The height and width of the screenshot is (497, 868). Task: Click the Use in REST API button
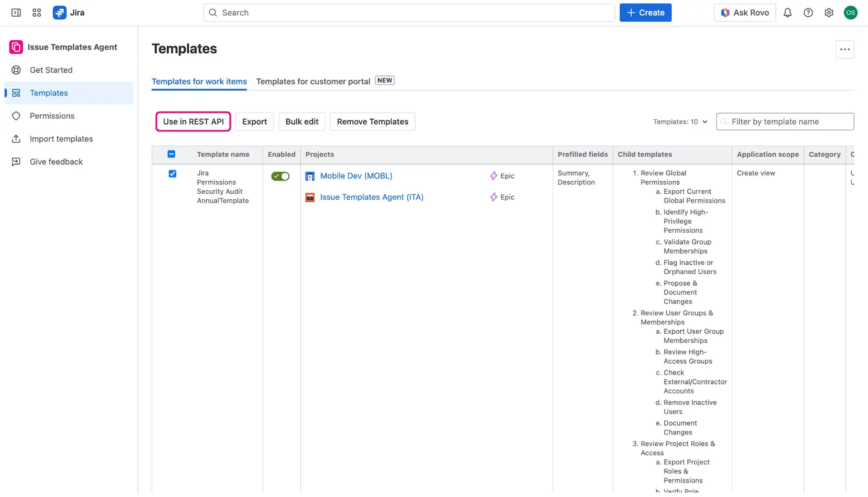pyautogui.click(x=193, y=122)
